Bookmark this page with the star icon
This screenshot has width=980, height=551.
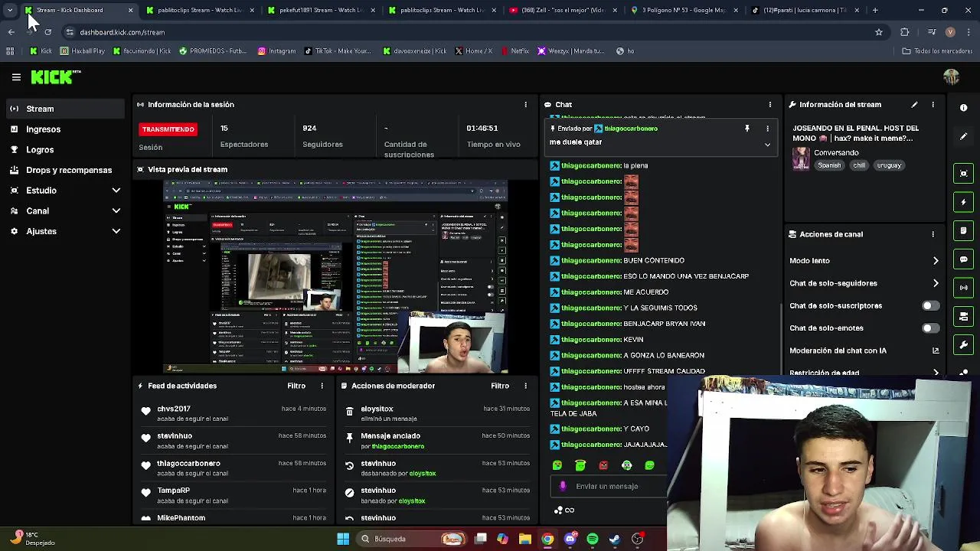click(879, 32)
